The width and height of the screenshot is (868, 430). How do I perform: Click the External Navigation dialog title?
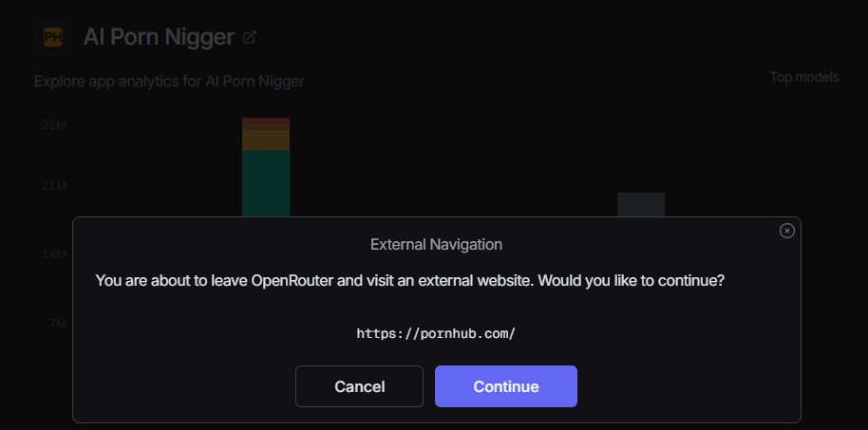pos(436,244)
